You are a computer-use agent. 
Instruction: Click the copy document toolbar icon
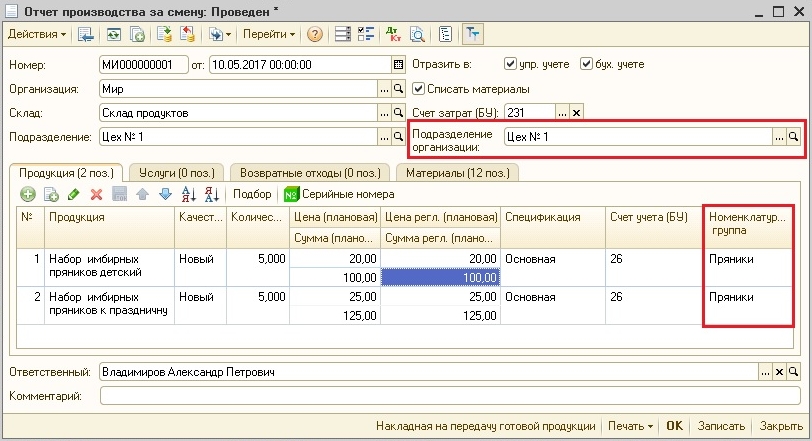coord(137,34)
